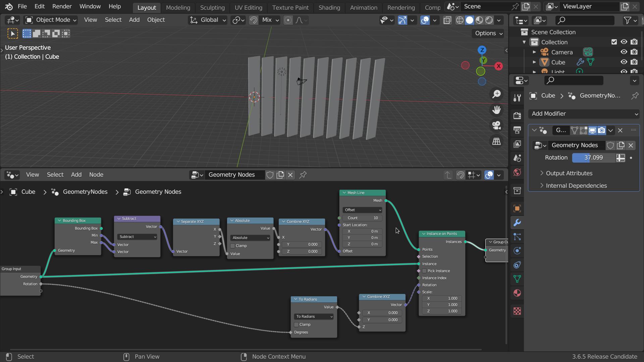
Task: Click the Options button in the viewport
Action: 487,33
